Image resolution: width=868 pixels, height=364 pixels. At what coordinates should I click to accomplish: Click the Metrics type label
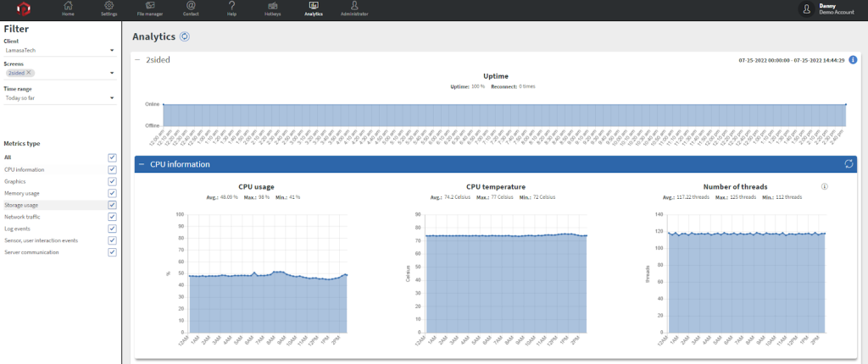click(x=22, y=144)
